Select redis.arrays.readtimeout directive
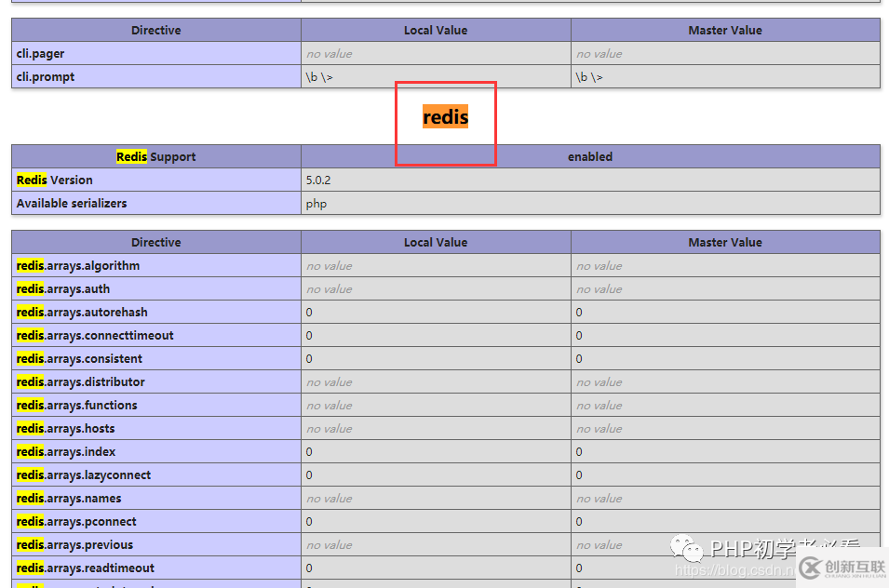The width and height of the screenshot is (889, 588). (x=155, y=567)
